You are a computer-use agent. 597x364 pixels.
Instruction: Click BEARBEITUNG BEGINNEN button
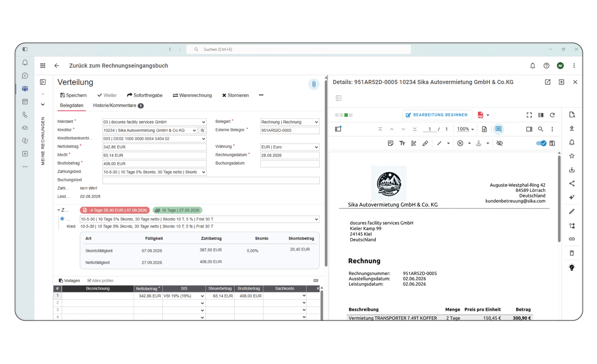437,115
